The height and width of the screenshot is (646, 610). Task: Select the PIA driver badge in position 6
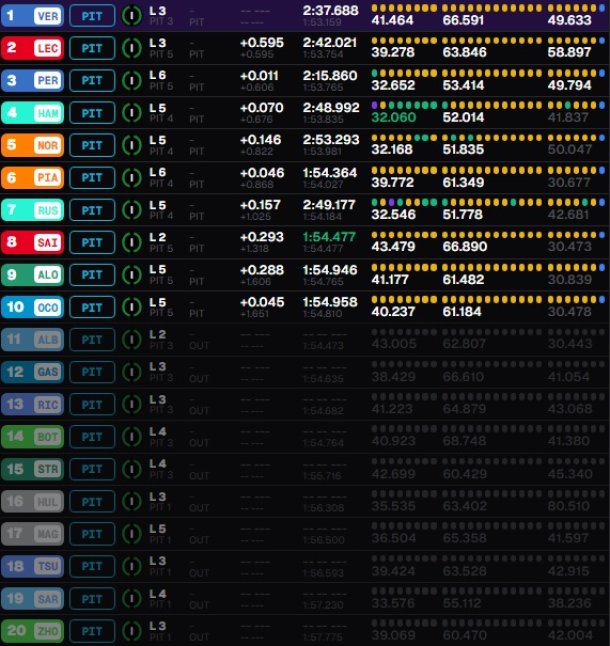[x=46, y=177]
